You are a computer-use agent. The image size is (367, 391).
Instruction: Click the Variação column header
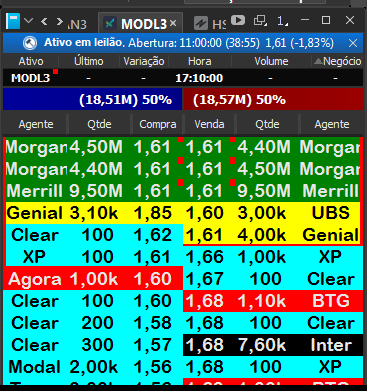tap(144, 61)
